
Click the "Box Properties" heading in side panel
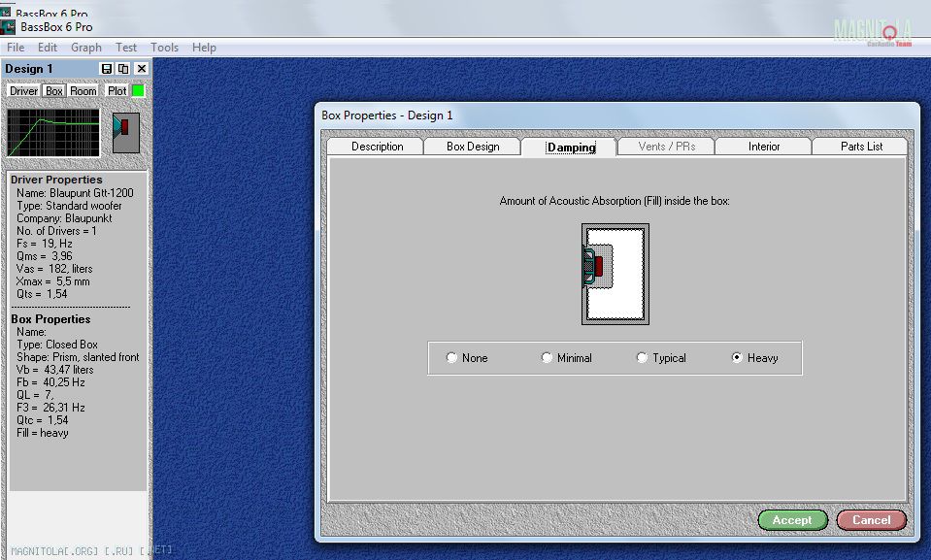point(50,319)
